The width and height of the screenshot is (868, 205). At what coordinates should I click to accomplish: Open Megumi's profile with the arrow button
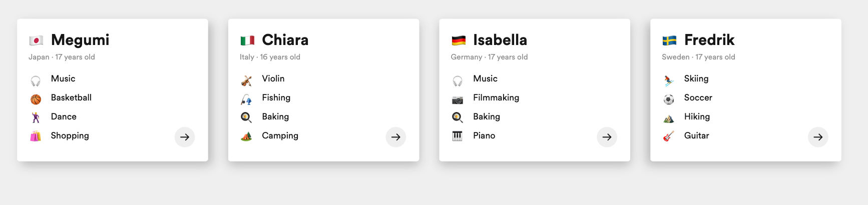tap(185, 137)
